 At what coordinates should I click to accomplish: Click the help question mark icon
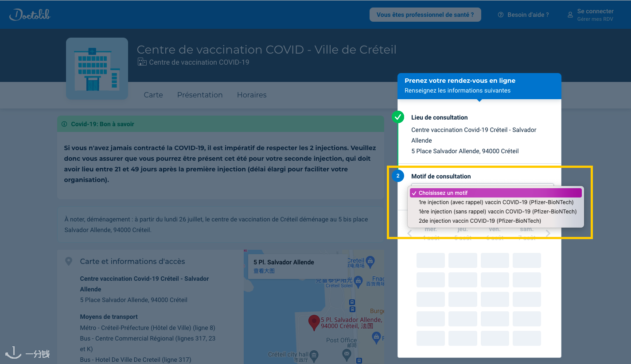[501, 15]
